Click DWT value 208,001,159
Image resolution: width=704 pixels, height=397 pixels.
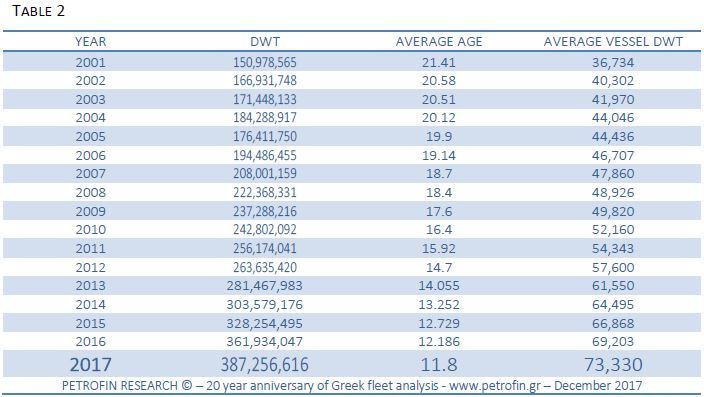(265, 173)
